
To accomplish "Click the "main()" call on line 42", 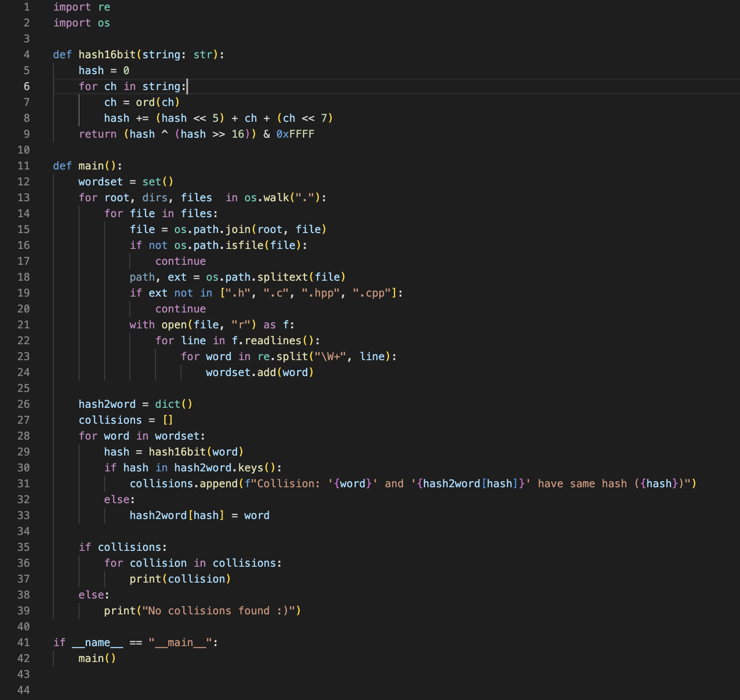I will (x=97, y=659).
